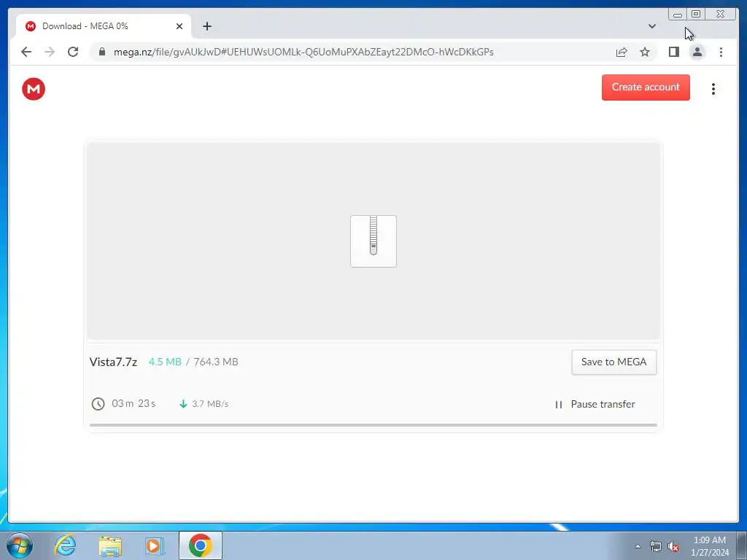Minimize the Chrome window
747x560 pixels.
click(678, 14)
